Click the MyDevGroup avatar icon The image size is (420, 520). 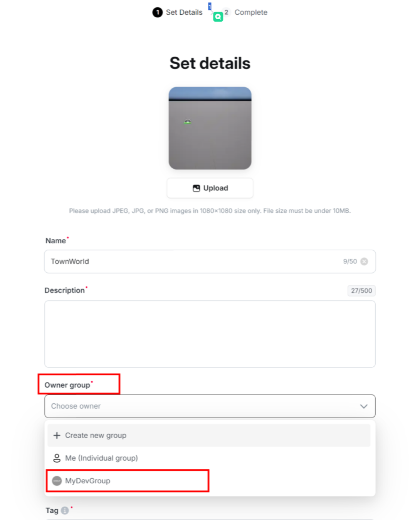tap(57, 481)
